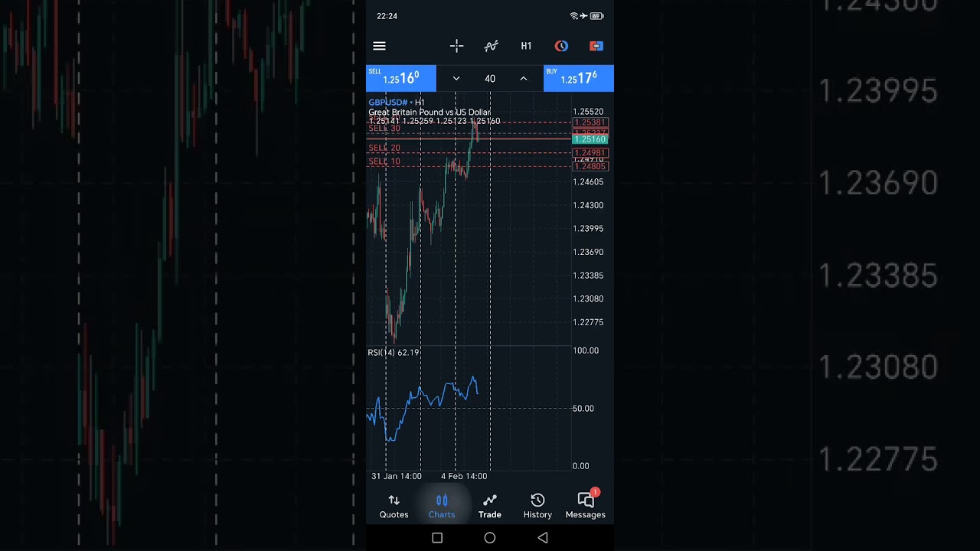Tap the red Messages notification badge
Image resolution: width=980 pixels, height=551 pixels.
click(595, 493)
